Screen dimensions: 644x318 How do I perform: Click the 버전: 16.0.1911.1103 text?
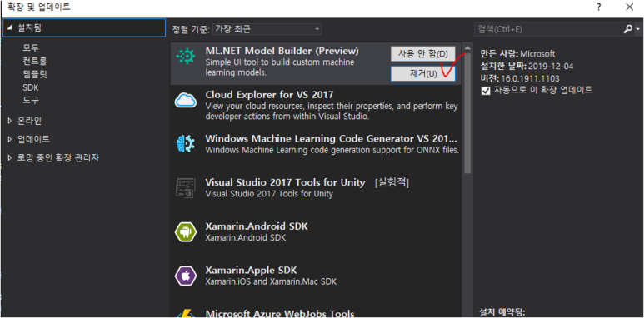point(520,78)
